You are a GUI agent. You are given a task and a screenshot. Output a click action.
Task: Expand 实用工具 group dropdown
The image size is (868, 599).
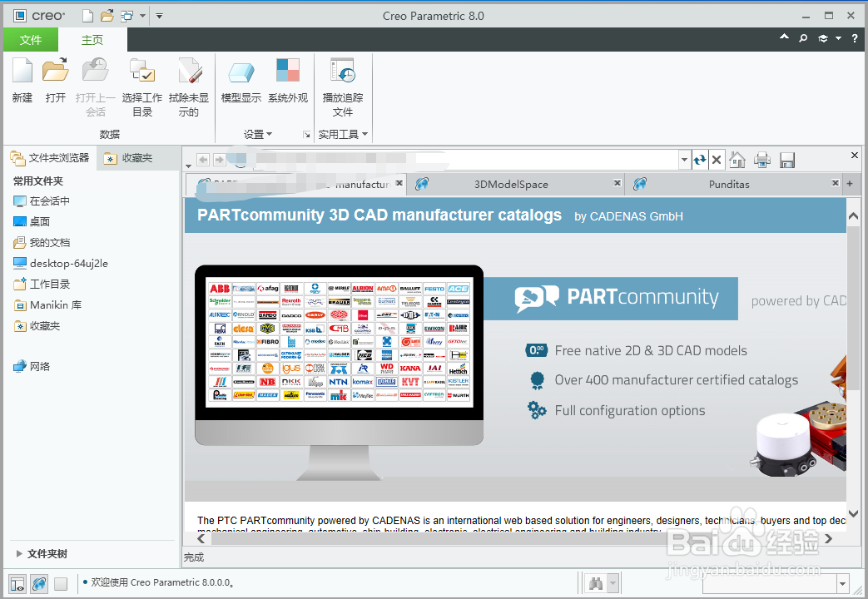(x=343, y=135)
